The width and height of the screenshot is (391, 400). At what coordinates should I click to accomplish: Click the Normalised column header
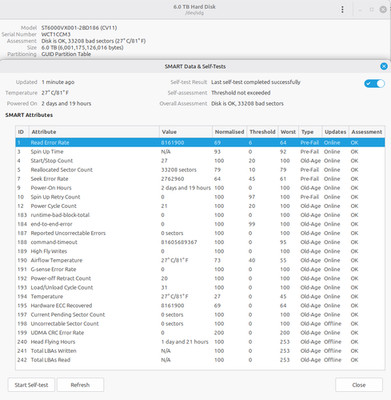point(229,132)
